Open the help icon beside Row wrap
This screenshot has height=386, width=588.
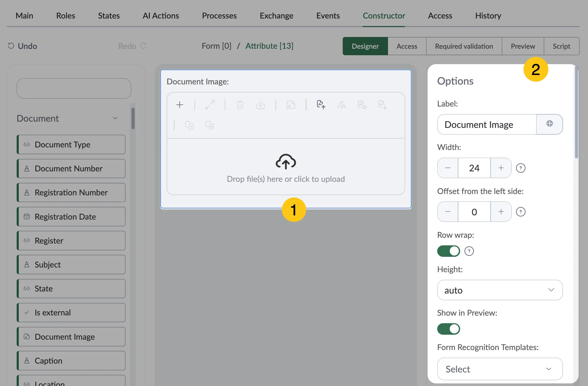click(x=469, y=251)
